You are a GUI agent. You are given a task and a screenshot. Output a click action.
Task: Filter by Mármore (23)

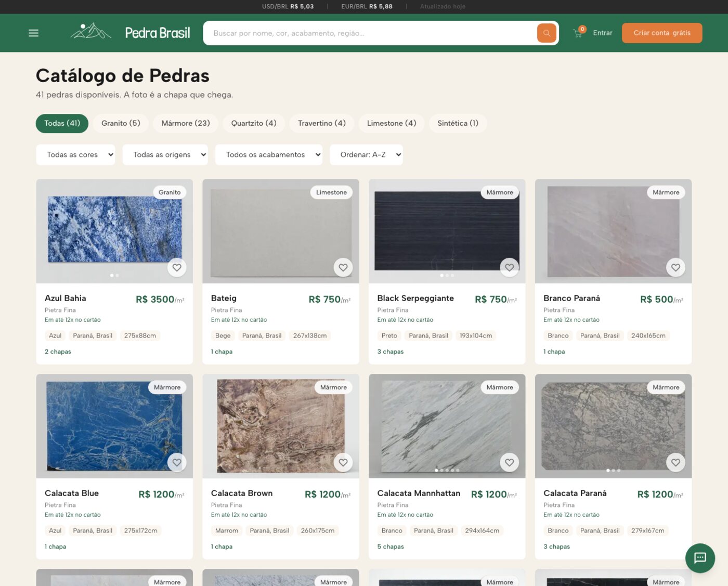pyautogui.click(x=186, y=123)
